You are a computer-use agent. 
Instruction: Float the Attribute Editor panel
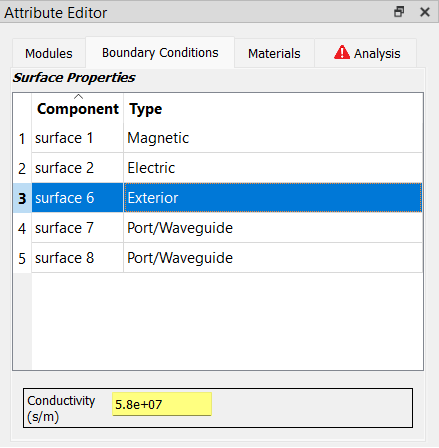point(399,12)
